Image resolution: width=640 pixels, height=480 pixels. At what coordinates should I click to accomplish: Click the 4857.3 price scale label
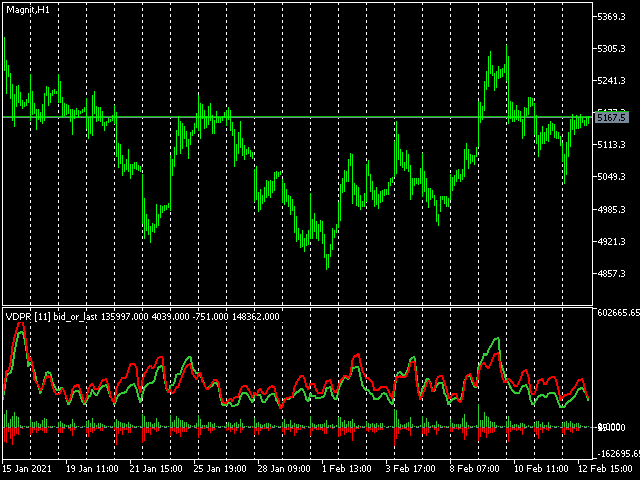click(611, 273)
